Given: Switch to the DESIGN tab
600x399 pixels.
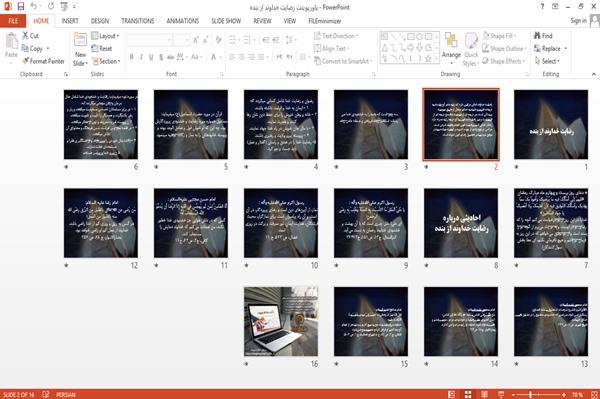Looking at the screenshot, I should 100,21.
